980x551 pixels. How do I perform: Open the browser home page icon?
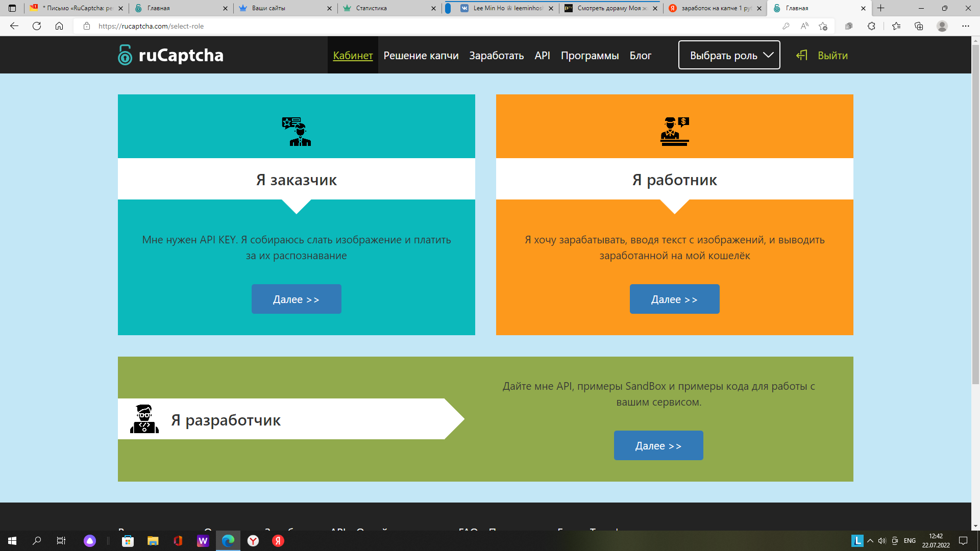click(x=59, y=26)
